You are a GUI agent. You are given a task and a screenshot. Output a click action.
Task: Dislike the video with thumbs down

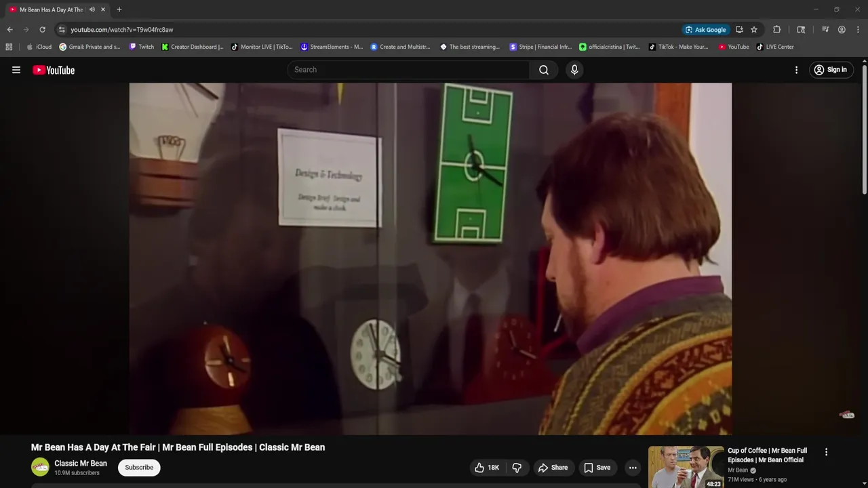(517, 468)
